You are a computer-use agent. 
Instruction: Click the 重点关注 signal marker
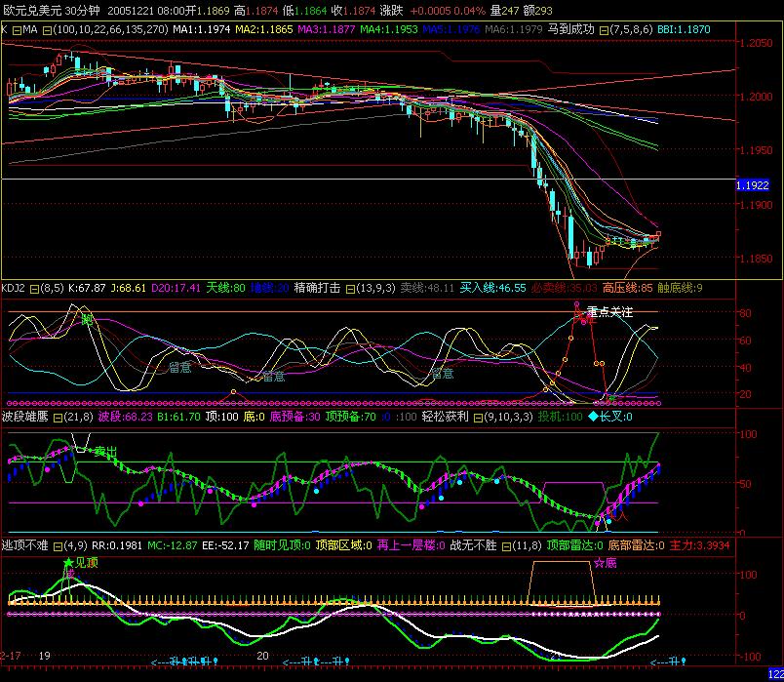pos(609,312)
